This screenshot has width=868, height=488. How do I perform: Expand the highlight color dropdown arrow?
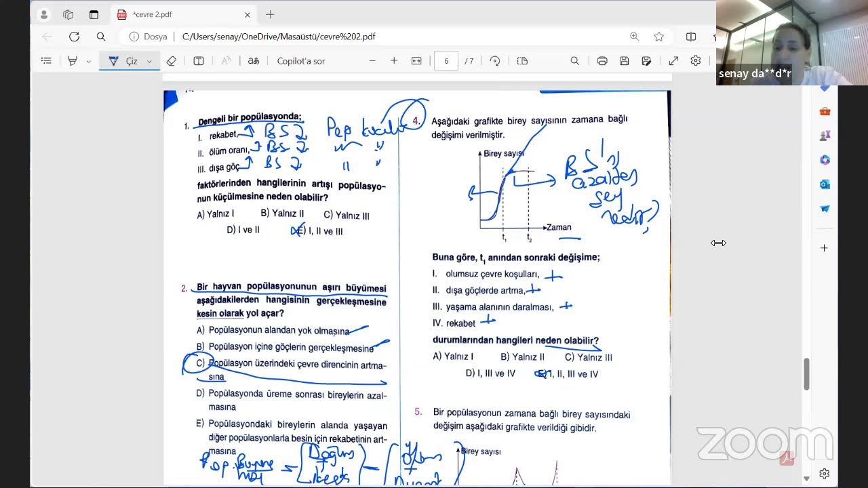(x=88, y=61)
